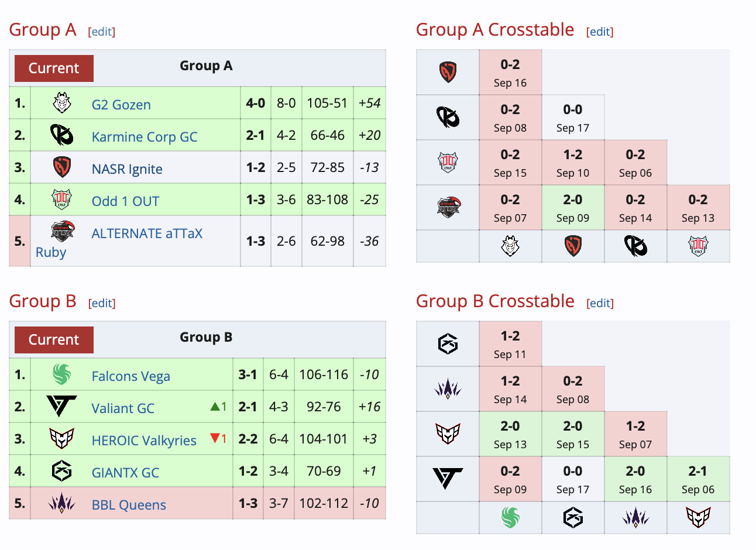Click the 2-0 Sep 09 crosstable cell in Group A
This screenshot has height=550, width=756.
(573, 208)
